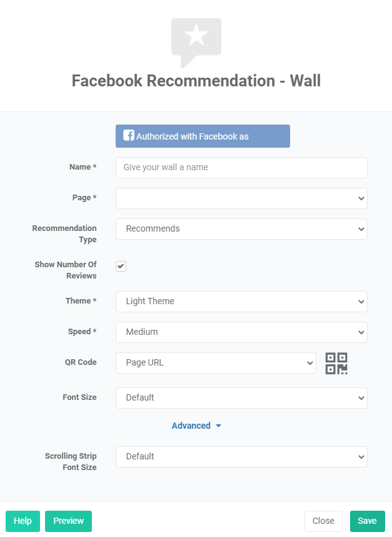Image resolution: width=392 pixels, height=537 pixels.
Task: Open the Scrolling Strip Font Size dropdown
Action: [241, 457]
